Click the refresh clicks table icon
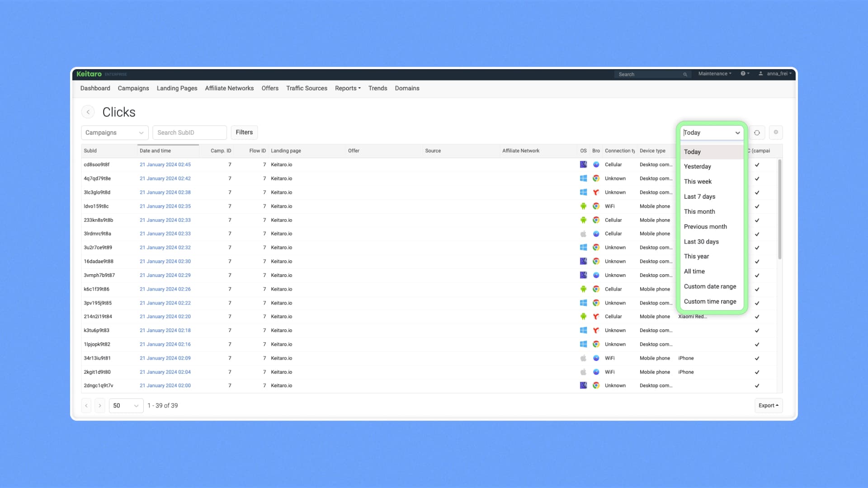This screenshot has height=488, width=868. pyautogui.click(x=757, y=132)
